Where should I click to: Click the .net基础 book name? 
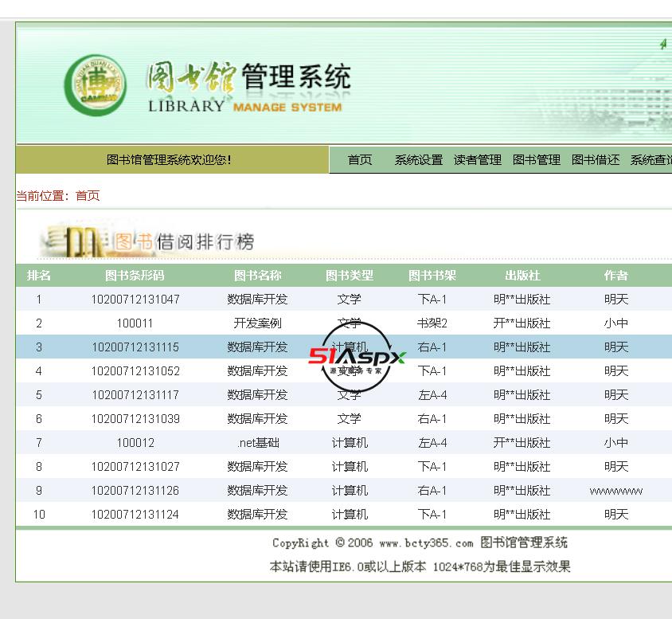coord(258,443)
